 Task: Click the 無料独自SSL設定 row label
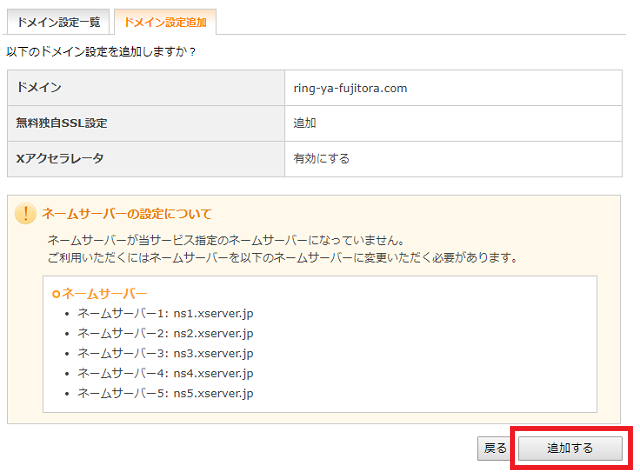point(62,123)
